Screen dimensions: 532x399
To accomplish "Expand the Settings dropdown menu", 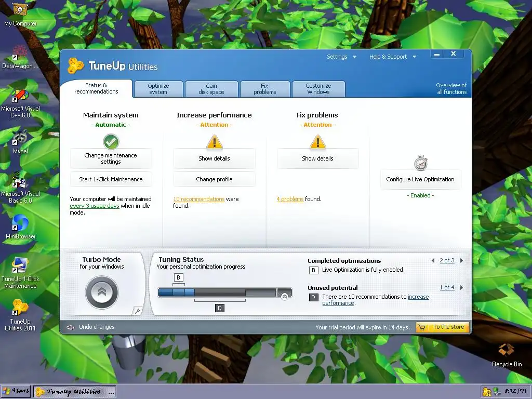I will pyautogui.click(x=341, y=57).
